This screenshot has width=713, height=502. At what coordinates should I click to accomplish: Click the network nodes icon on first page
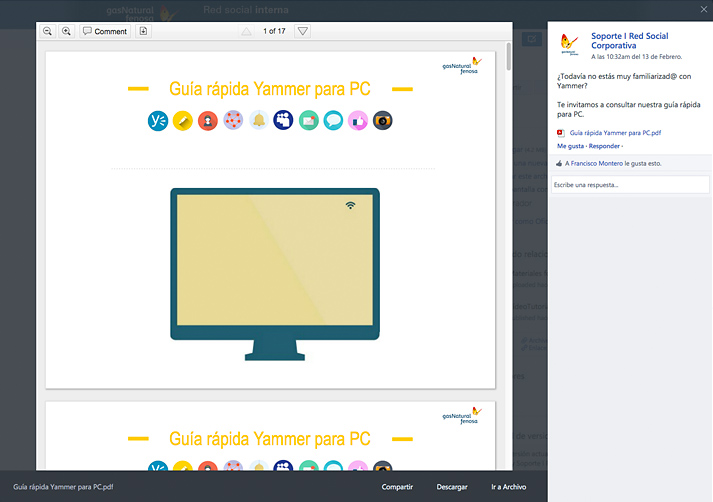coord(233,120)
